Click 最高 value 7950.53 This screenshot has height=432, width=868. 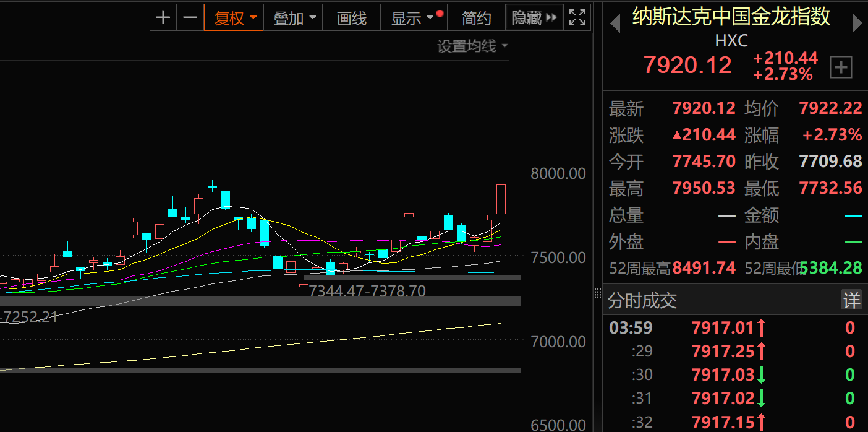click(704, 188)
